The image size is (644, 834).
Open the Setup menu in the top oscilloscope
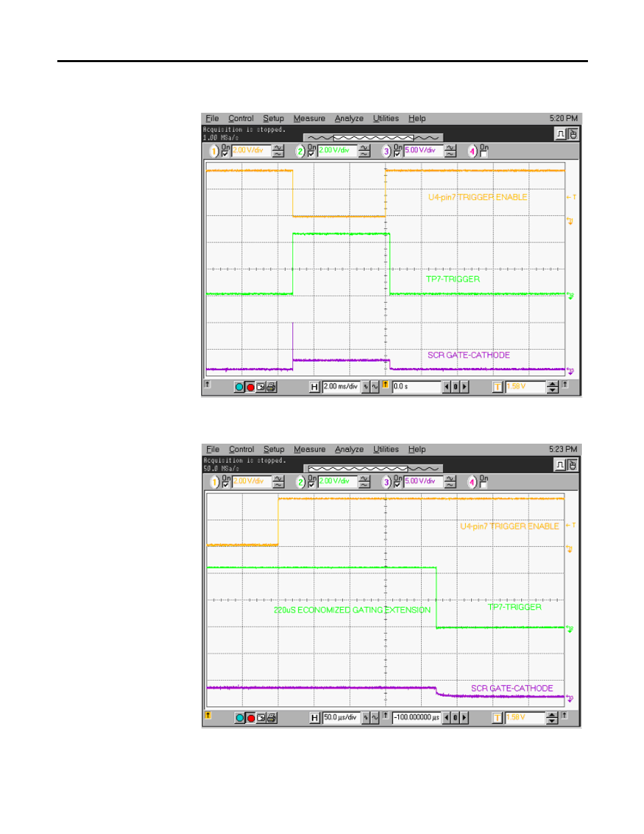coord(273,119)
